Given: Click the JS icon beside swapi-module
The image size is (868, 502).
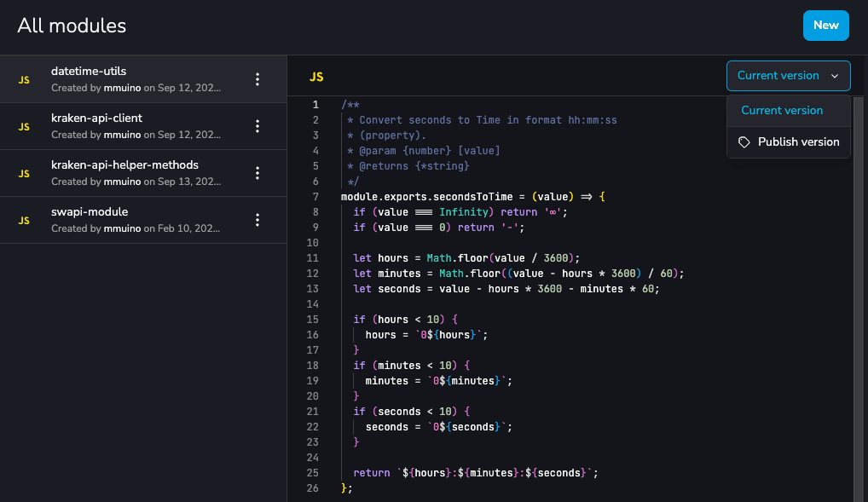Looking at the screenshot, I should (x=24, y=221).
